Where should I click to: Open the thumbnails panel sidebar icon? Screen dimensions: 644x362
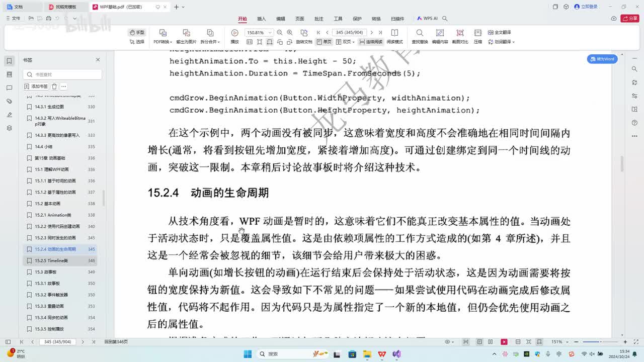click(9, 74)
